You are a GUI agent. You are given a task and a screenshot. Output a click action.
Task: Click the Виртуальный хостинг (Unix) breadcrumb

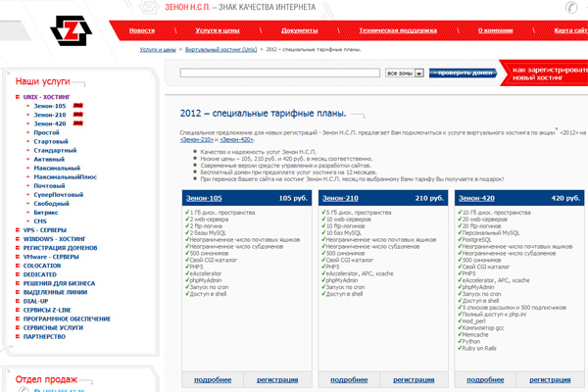[223, 48]
